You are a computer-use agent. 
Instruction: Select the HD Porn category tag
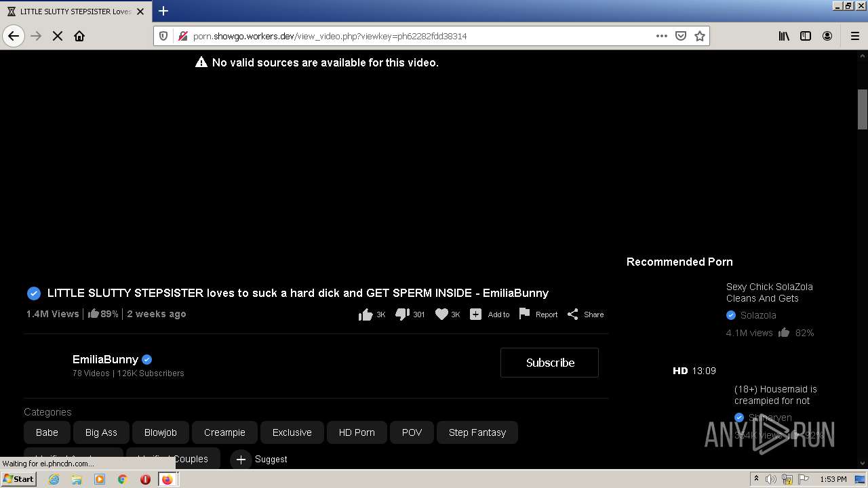pyautogui.click(x=357, y=432)
